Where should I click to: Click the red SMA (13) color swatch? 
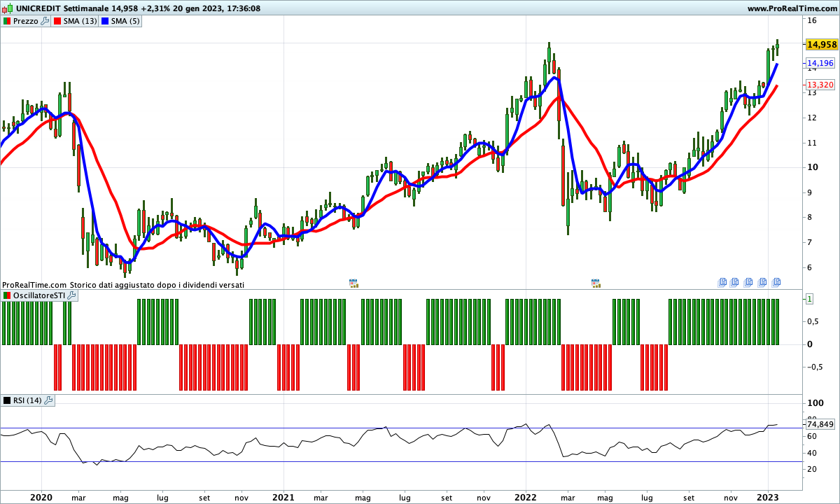57,21
